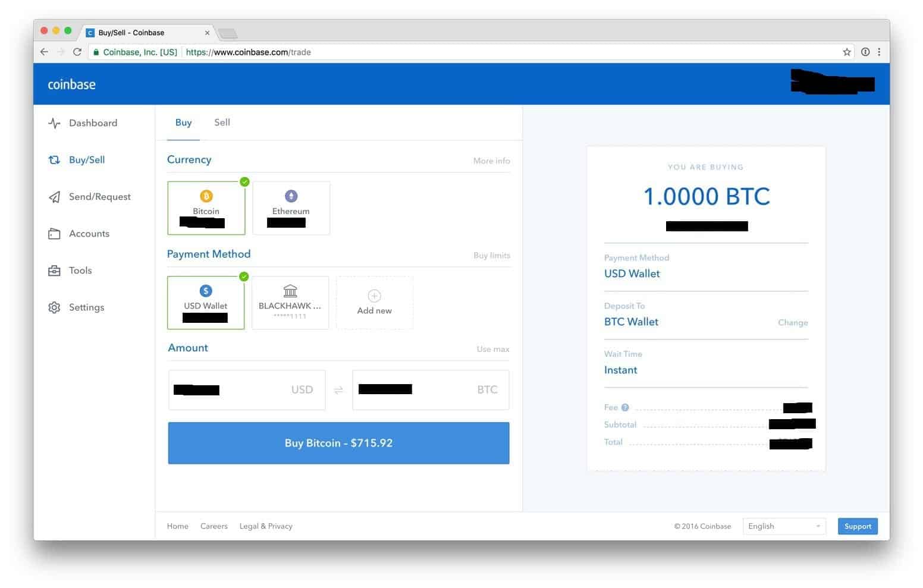The width and height of the screenshot is (923, 588).
Task: Click the Buy Bitcoin - $715.92 button
Action: point(338,443)
